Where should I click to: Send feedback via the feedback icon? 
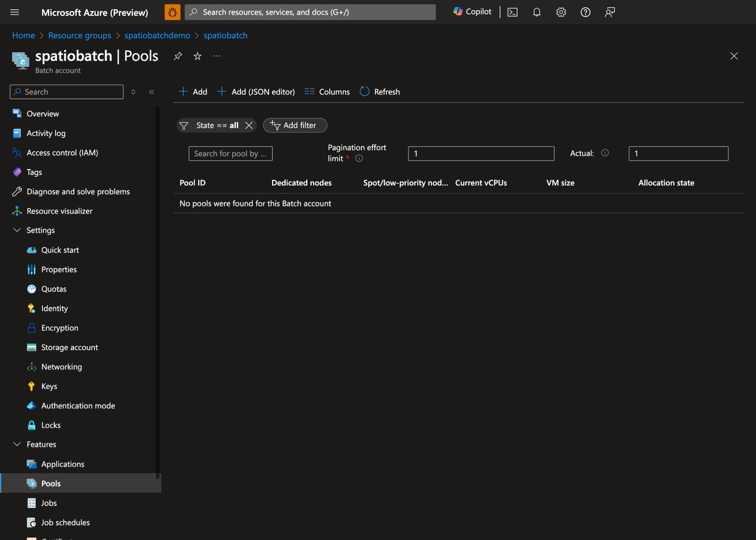click(x=609, y=12)
